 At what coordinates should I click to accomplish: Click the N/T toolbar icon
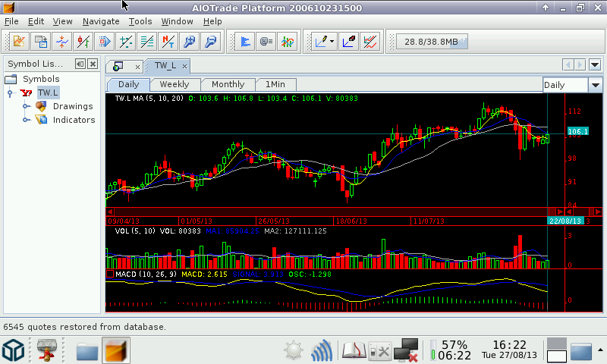[168, 41]
